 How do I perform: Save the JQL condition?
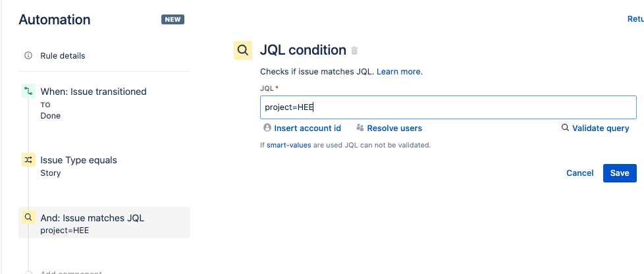point(620,173)
